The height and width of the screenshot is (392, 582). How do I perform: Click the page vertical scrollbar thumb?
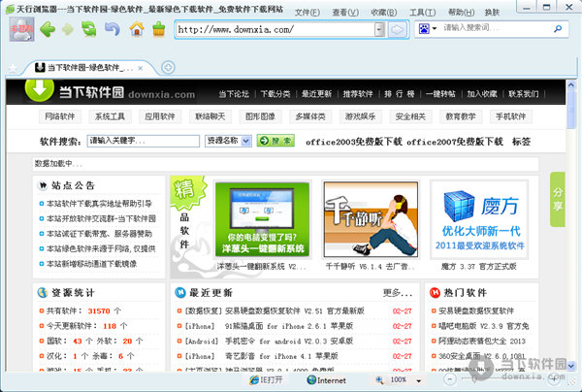pos(571,112)
